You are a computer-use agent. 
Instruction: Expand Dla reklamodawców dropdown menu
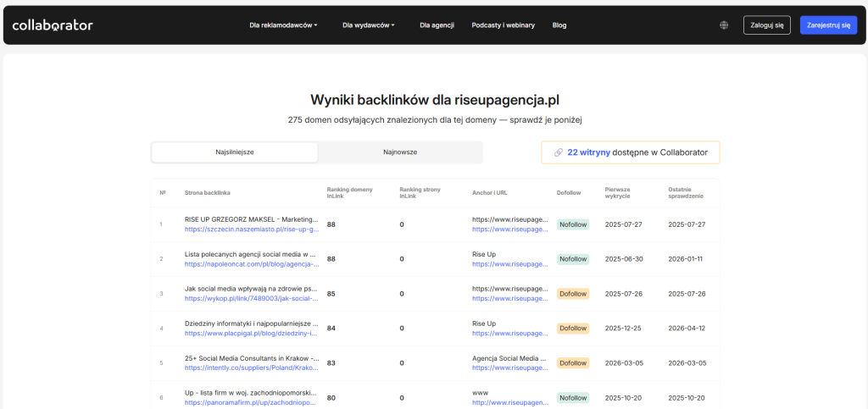(283, 25)
